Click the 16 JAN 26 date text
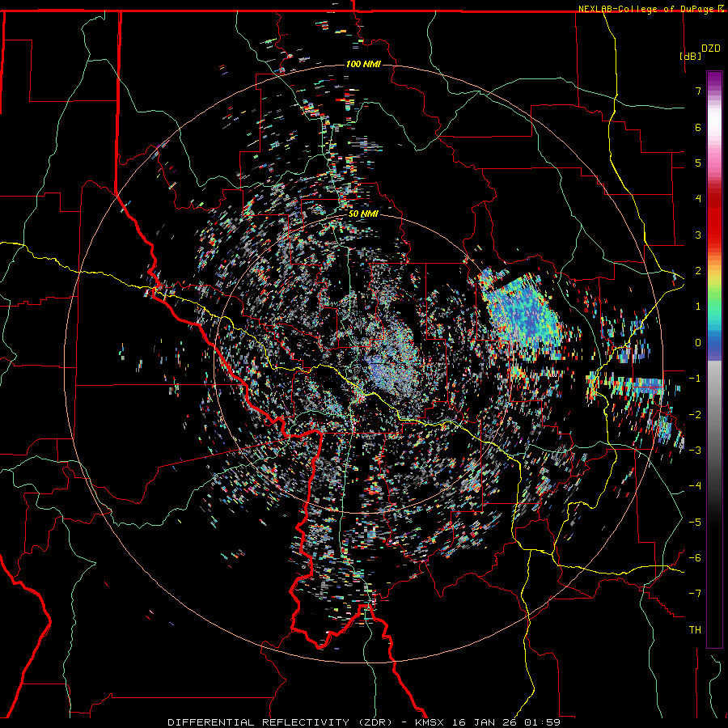This screenshot has height=728, width=728. pos(485,722)
